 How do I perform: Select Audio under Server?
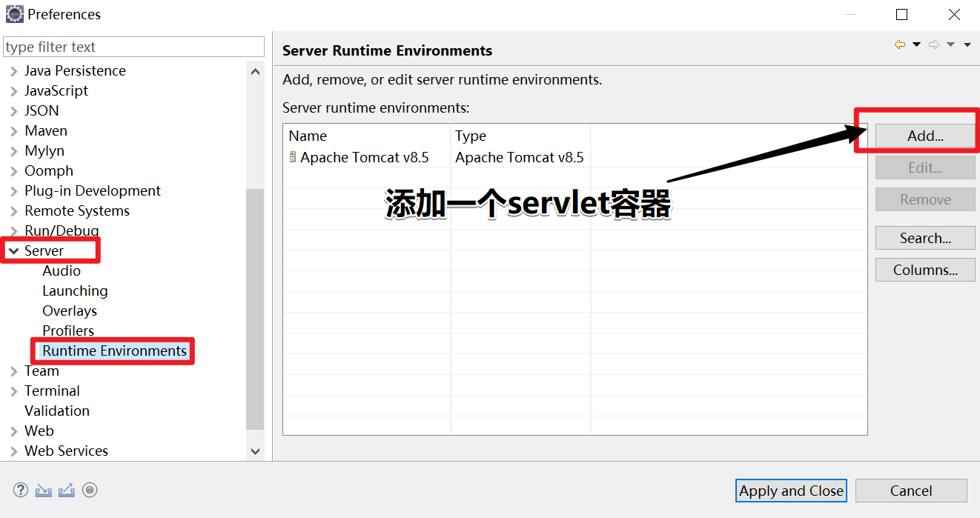tap(62, 270)
